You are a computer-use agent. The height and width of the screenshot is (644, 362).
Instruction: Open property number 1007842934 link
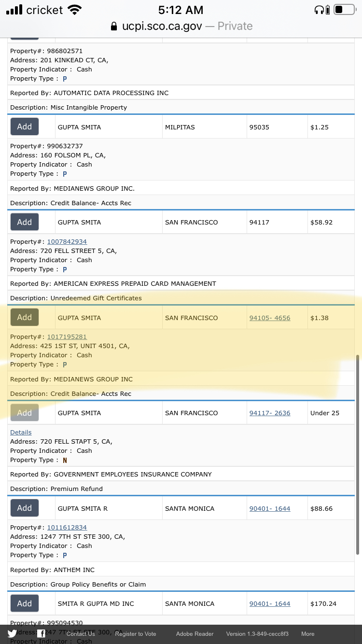tap(67, 241)
